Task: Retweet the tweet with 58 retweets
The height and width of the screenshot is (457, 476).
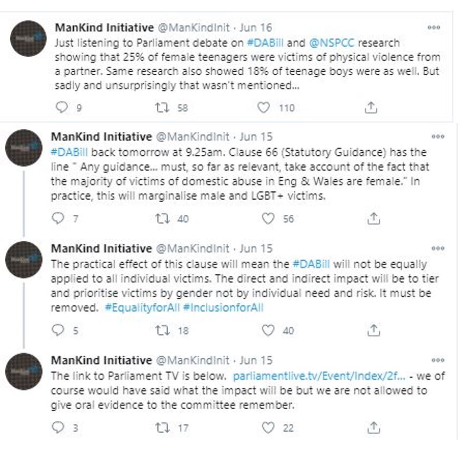Action: point(162,107)
